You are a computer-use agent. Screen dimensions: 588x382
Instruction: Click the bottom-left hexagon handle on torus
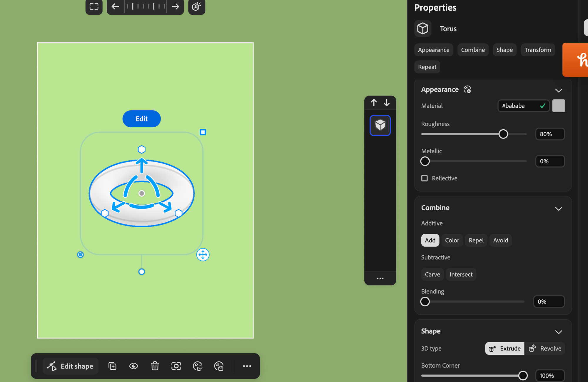(105, 213)
